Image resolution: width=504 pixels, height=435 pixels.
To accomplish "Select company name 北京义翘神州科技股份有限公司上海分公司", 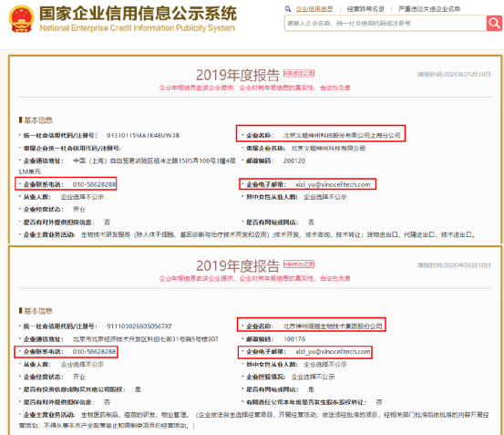I will [x=342, y=135].
